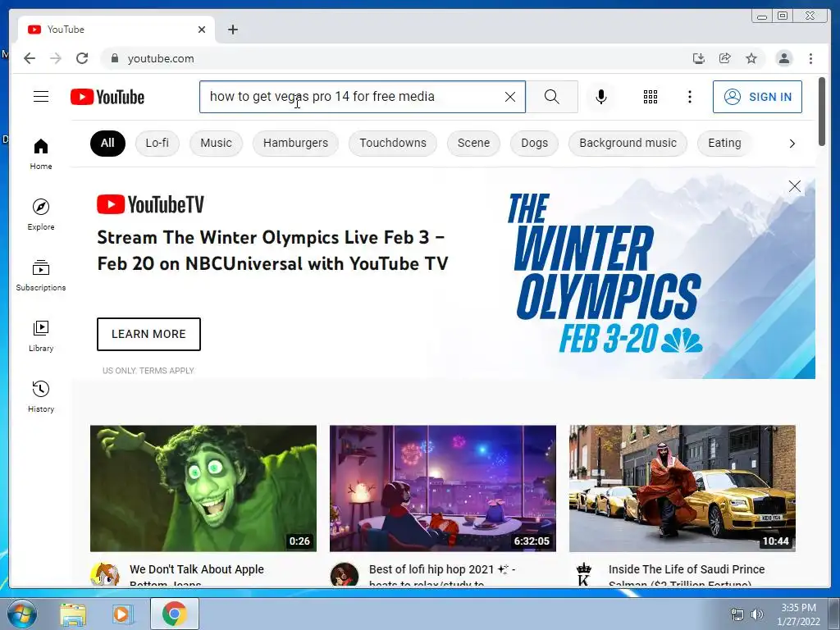The image size is (840, 630).
Task: Open channel avatar of lofi hip hop video
Action: pyautogui.click(x=344, y=574)
